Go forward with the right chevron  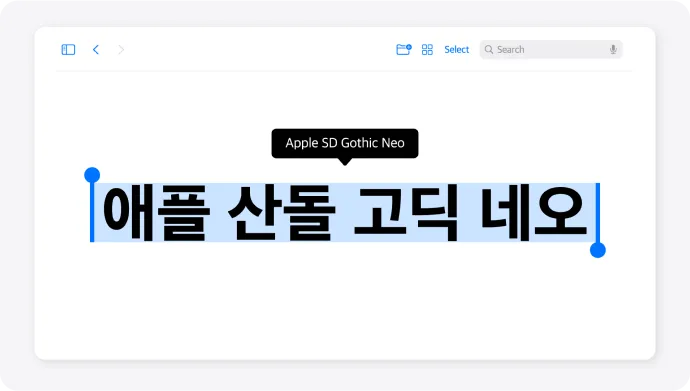click(121, 50)
